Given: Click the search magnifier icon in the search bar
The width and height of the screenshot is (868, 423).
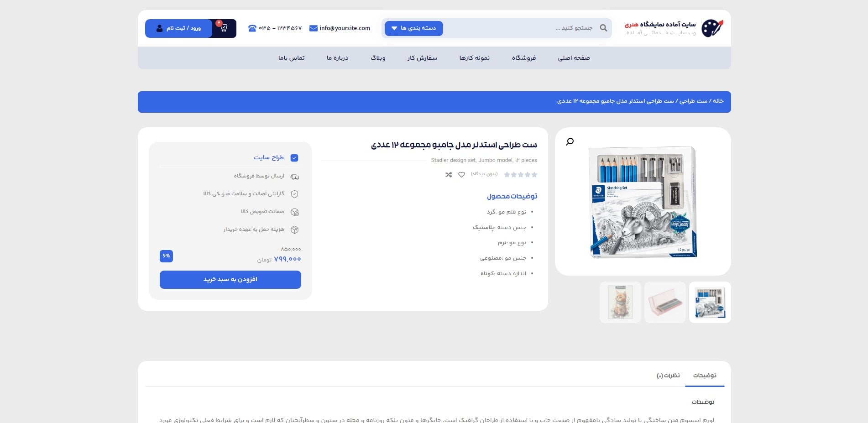Looking at the screenshot, I should (603, 28).
